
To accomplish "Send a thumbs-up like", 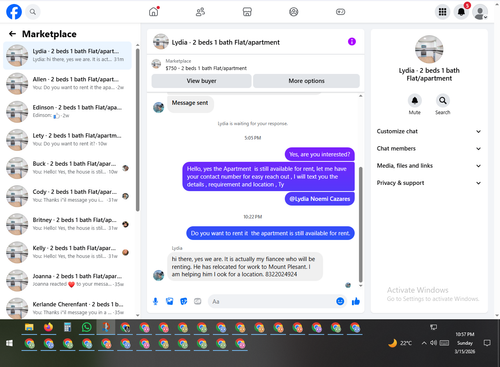I will click(356, 301).
